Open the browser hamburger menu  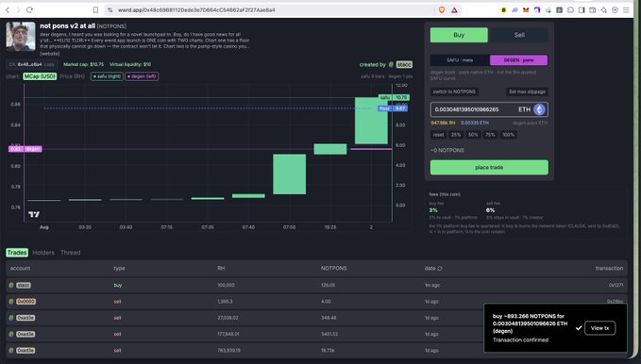pos(626,9)
